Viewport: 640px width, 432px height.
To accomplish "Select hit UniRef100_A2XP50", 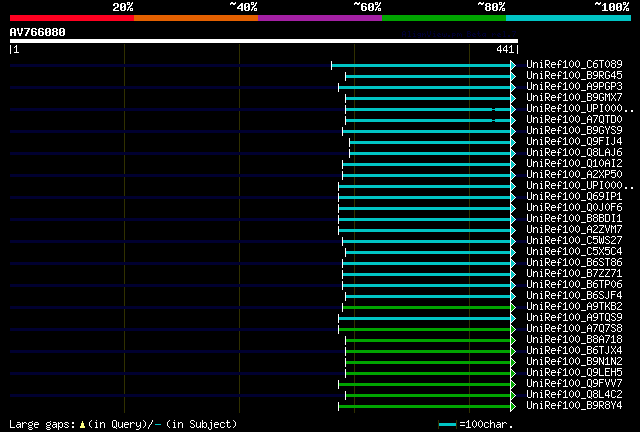I will click(574, 175).
